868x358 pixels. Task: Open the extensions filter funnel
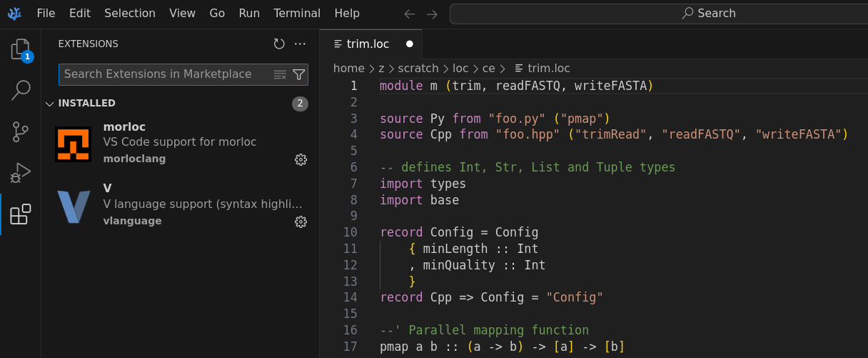point(298,74)
